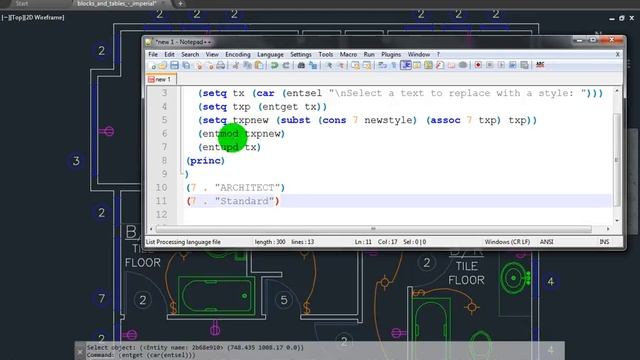Screen dimensions: 640x360
Task: Click the Zoom Out icon
Action: 340,65
